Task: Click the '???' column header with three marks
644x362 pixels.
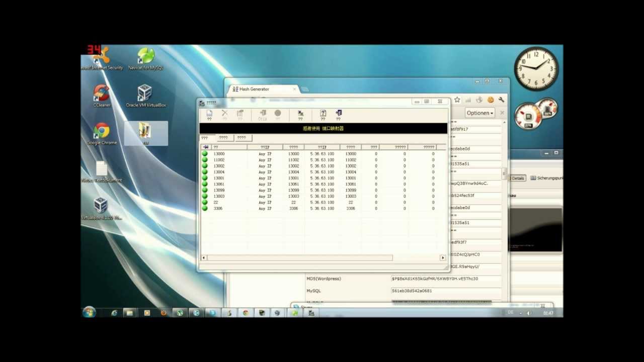Action: tap(370, 147)
